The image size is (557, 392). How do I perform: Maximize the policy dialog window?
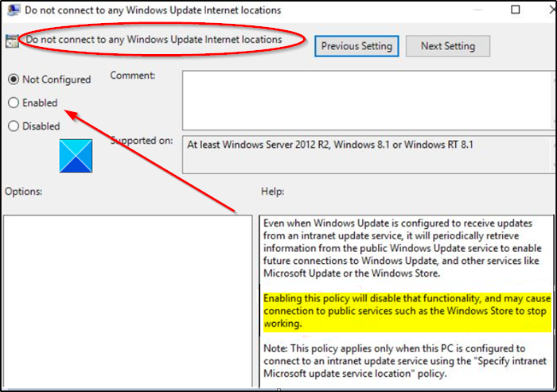[x=516, y=10]
